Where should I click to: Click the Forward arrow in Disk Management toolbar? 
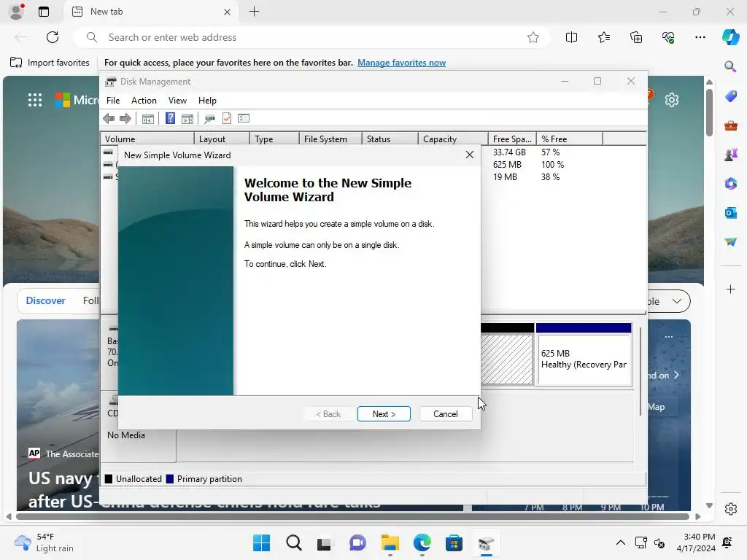125,119
